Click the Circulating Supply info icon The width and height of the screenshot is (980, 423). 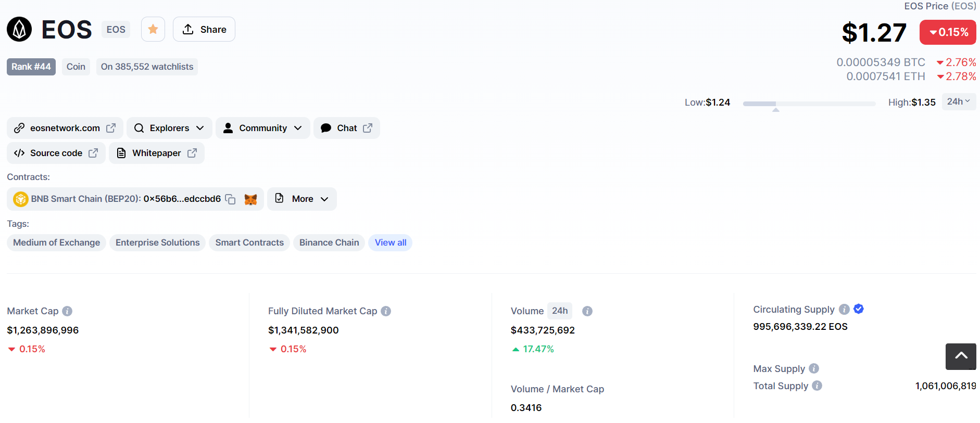coord(845,310)
